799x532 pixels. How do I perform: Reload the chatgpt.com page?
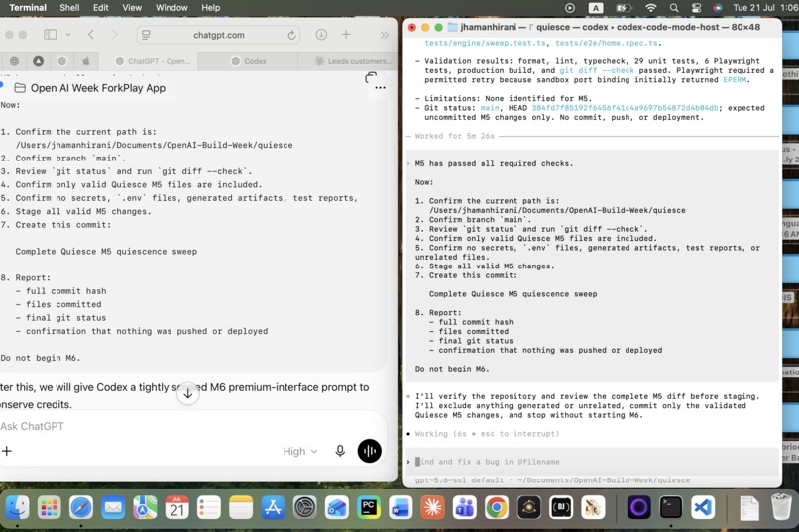tap(291, 35)
